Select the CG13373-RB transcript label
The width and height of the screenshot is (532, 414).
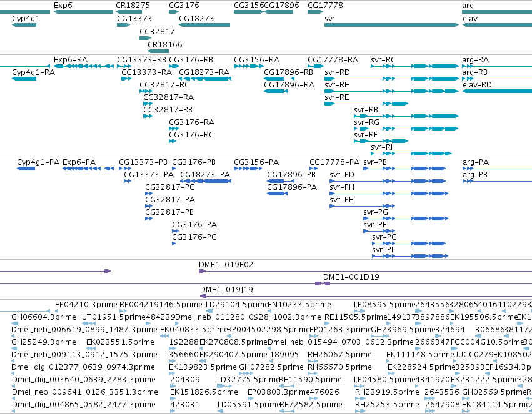[x=141, y=60]
